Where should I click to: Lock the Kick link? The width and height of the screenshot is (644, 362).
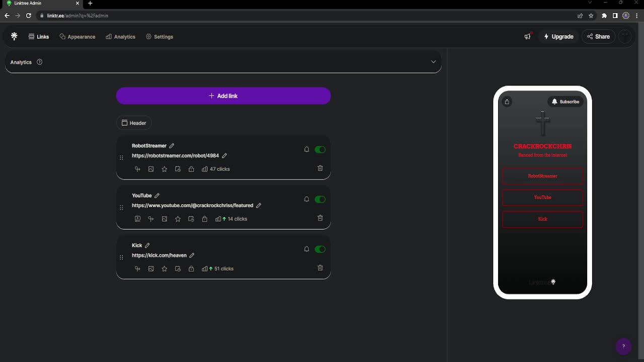point(191,268)
